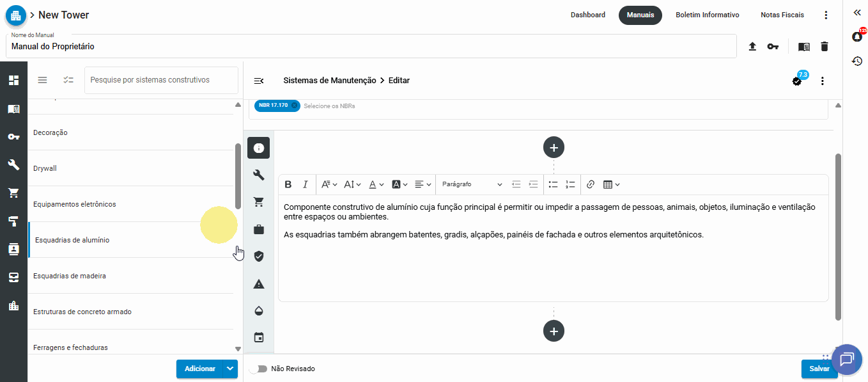Click the Salvar button
The height and width of the screenshot is (382, 868).
click(818, 369)
